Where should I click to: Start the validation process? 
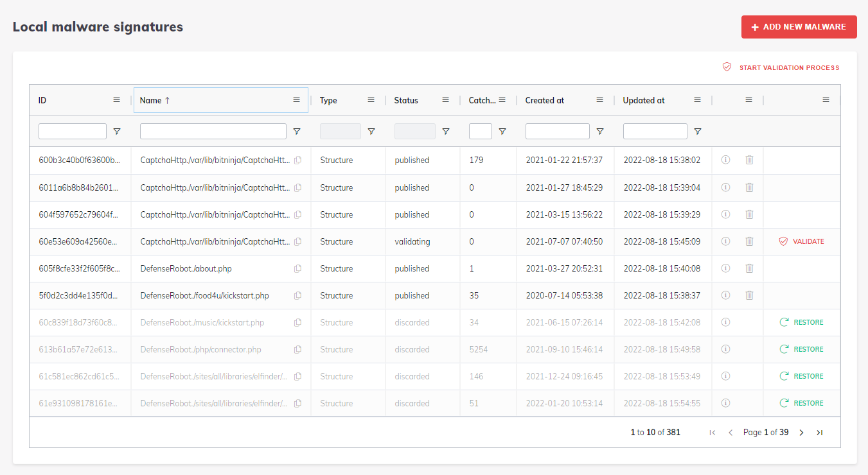pyautogui.click(x=789, y=67)
